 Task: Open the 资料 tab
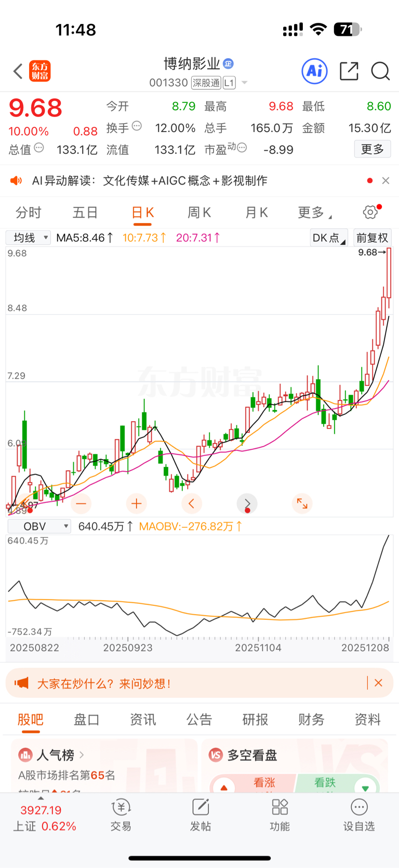pos(367,719)
